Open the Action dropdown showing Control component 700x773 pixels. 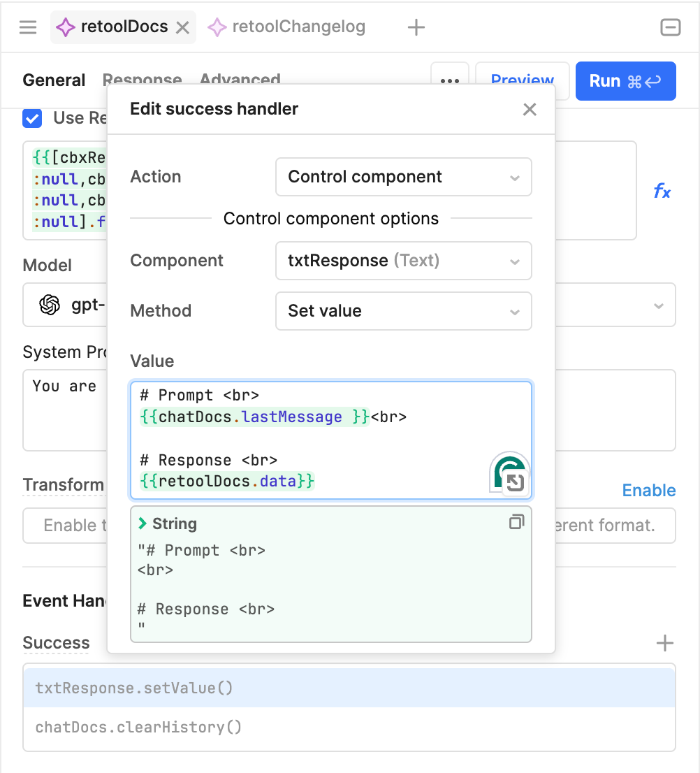pyautogui.click(x=404, y=177)
